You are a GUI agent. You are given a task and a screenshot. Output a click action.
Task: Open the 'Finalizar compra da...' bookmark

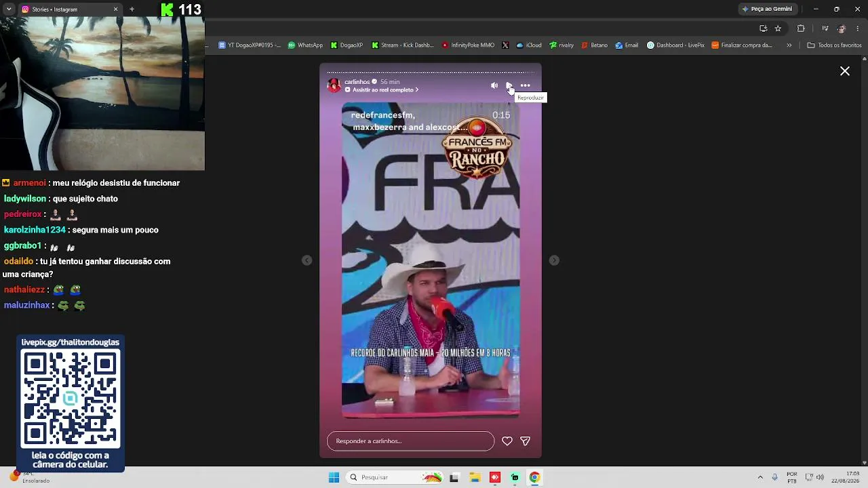pos(742,45)
